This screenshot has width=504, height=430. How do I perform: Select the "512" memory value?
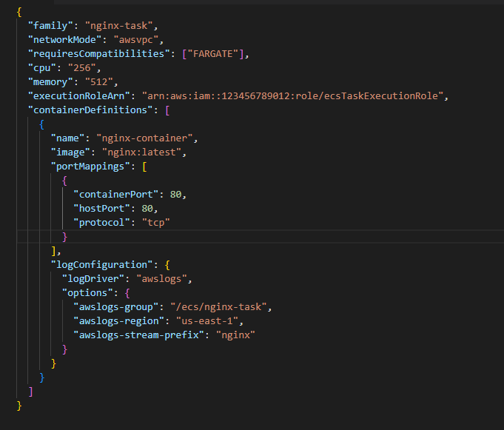98,82
